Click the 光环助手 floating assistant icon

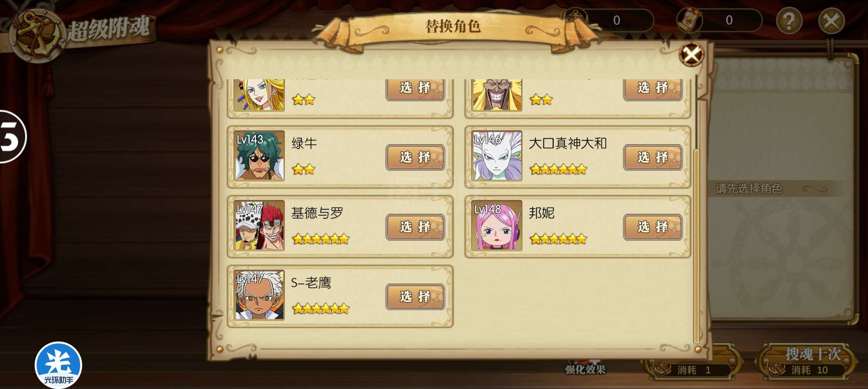pos(58,365)
